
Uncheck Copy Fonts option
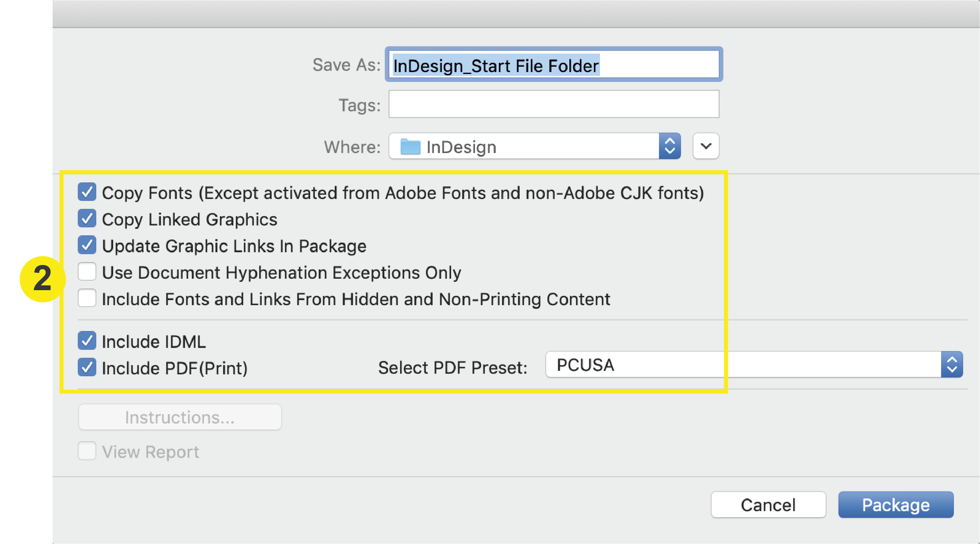pyautogui.click(x=87, y=193)
